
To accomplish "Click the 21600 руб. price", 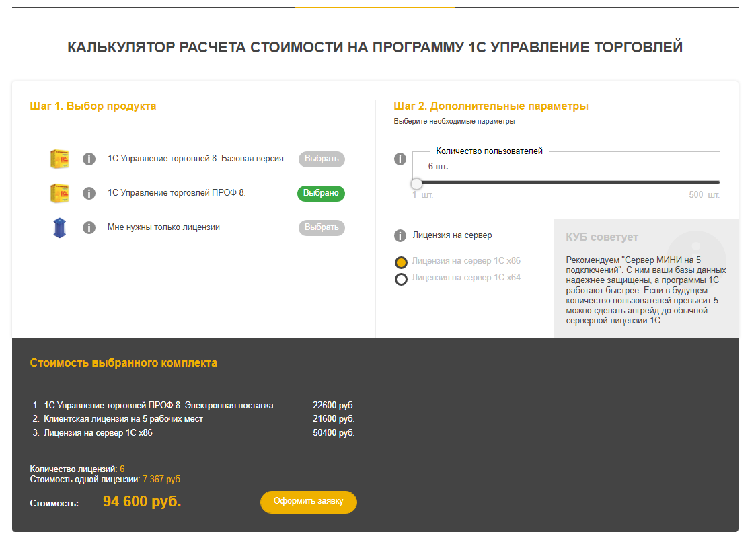I will (334, 419).
